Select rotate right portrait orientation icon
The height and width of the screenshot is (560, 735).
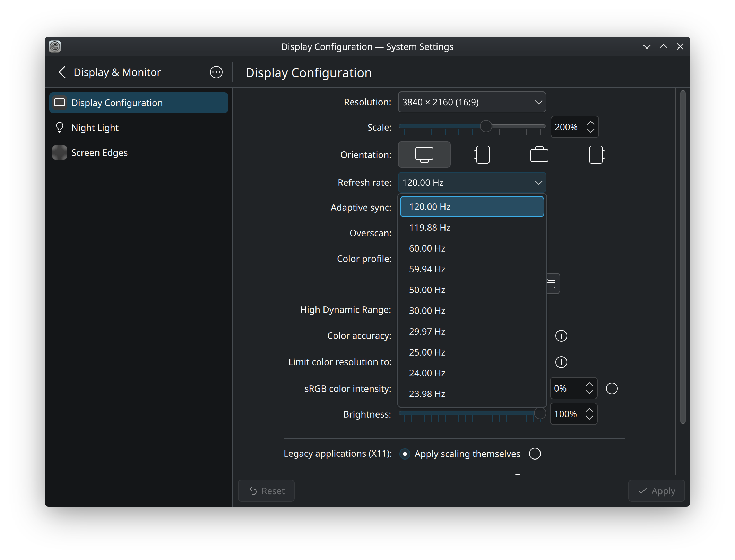point(597,155)
